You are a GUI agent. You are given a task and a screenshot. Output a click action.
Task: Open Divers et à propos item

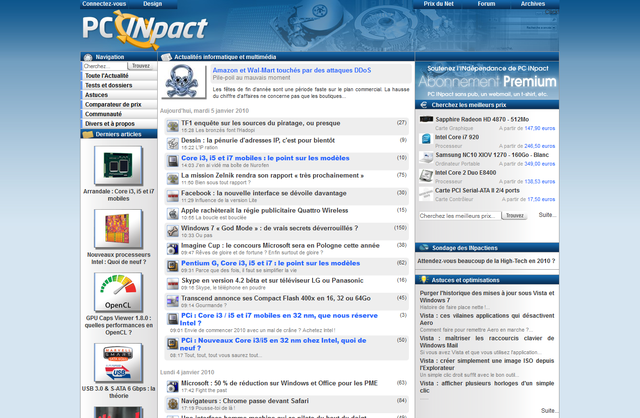coord(119,124)
